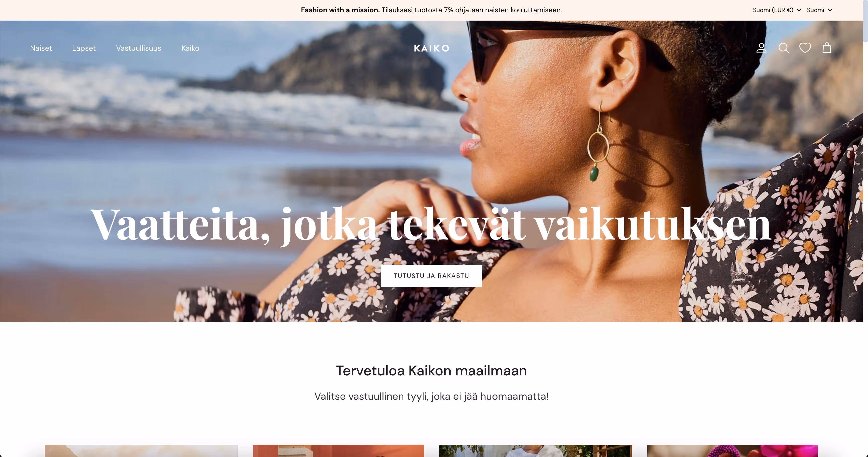868x457 pixels.
Task: Open the second orange collection thumbnail
Action: [x=338, y=451]
